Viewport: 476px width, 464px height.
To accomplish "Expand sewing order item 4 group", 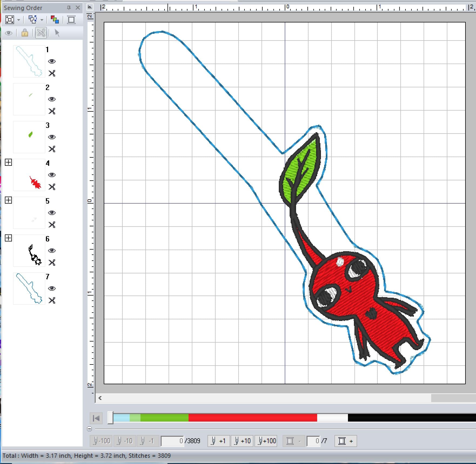I will (x=8, y=163).
